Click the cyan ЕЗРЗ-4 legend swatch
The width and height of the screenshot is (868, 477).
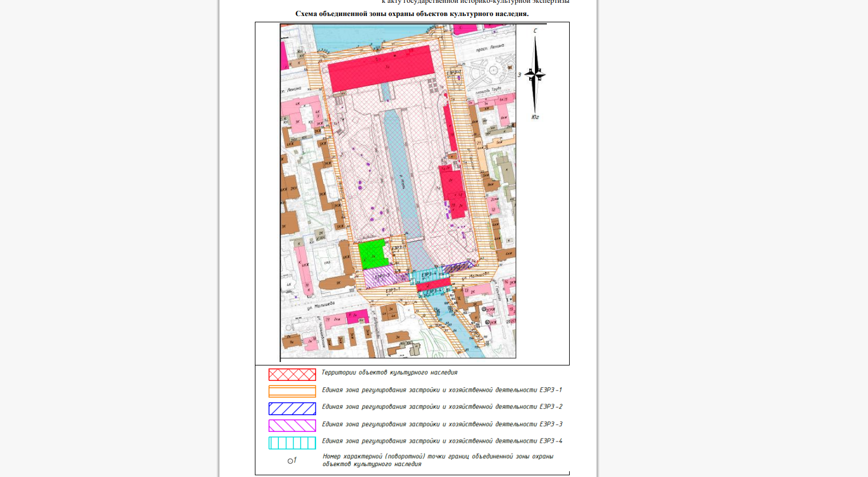tap(292, 443)
